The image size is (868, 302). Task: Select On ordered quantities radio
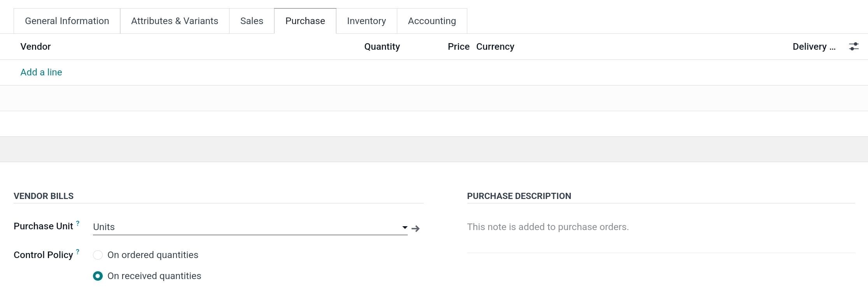pyautogui.click(x=98, y=255)
